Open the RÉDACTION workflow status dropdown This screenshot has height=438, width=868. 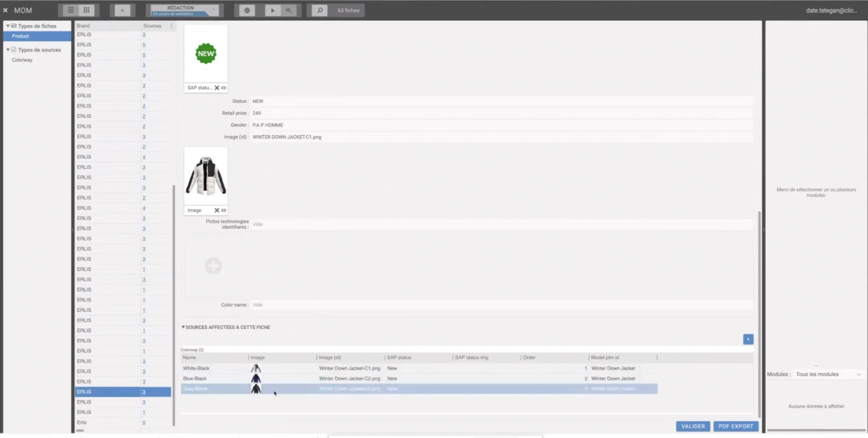(185, 10)
